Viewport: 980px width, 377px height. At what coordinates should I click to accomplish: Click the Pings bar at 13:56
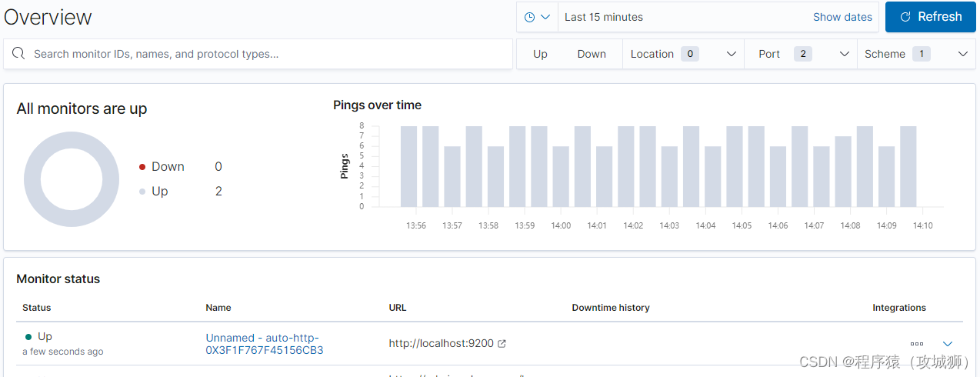pyautogui.click(x=408, y=166)
